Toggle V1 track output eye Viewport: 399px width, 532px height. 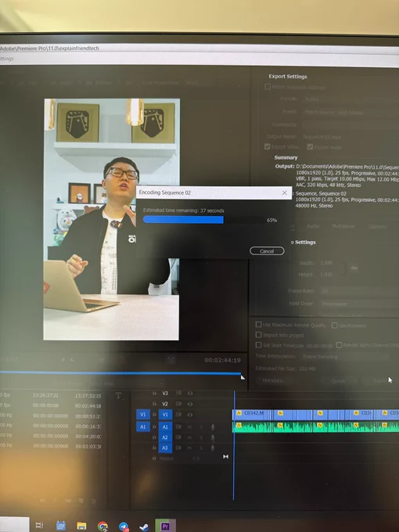click(x=190, y=415)
